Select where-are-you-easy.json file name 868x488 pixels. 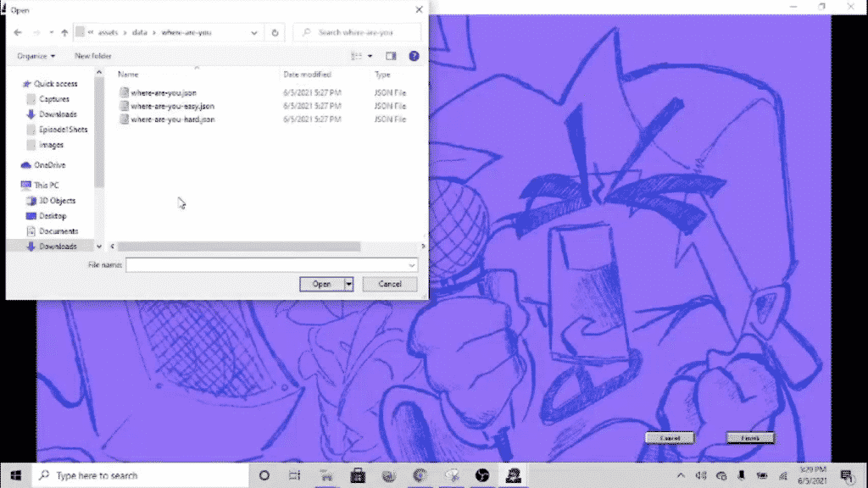(173, 106)
